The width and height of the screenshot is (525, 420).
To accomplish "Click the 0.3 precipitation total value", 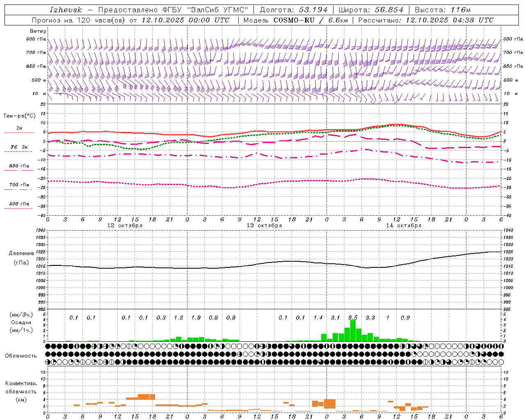I will 161,317.
